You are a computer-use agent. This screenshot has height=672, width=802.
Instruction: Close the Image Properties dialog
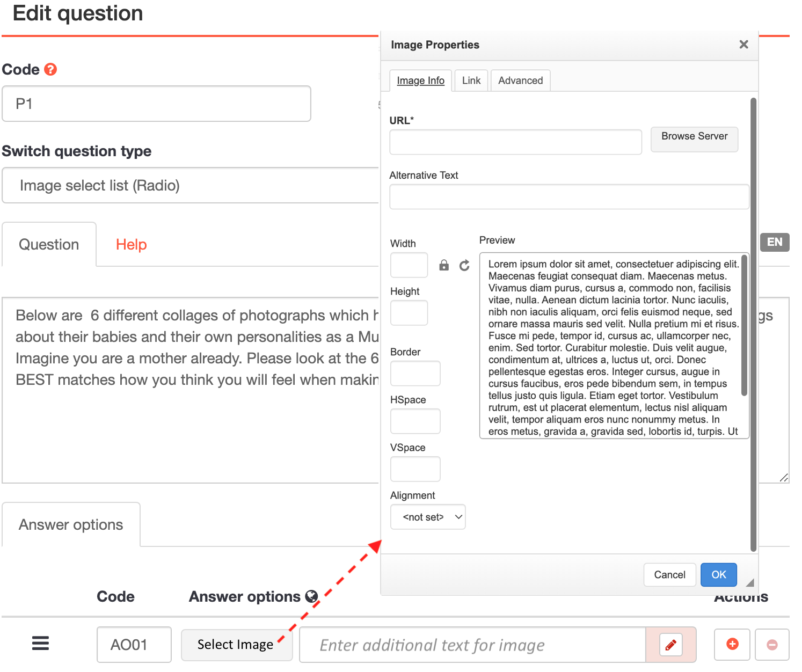[x=743, y=45]
